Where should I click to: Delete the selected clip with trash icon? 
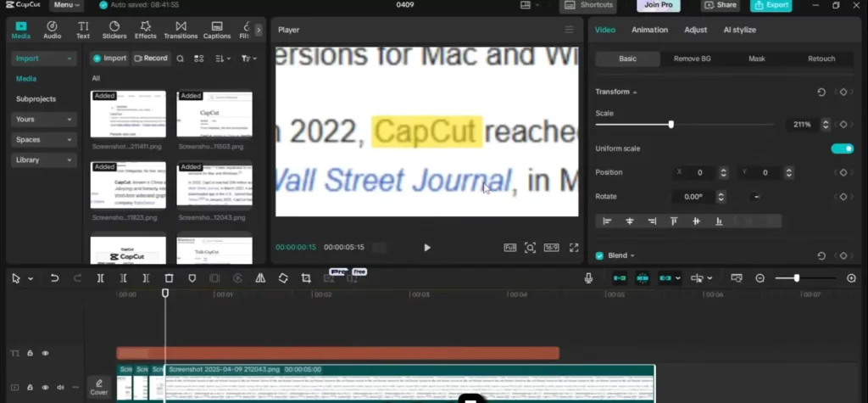click(169, 278)
